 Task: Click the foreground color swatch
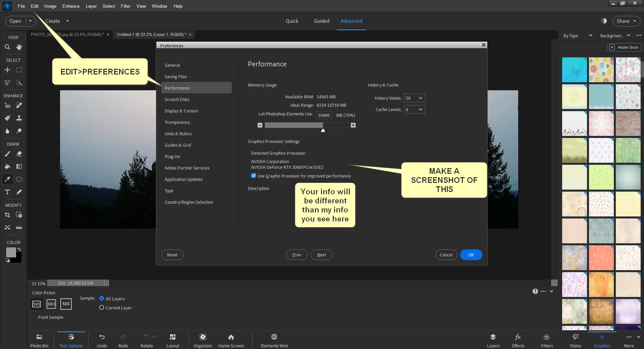[x=11, y=252]
